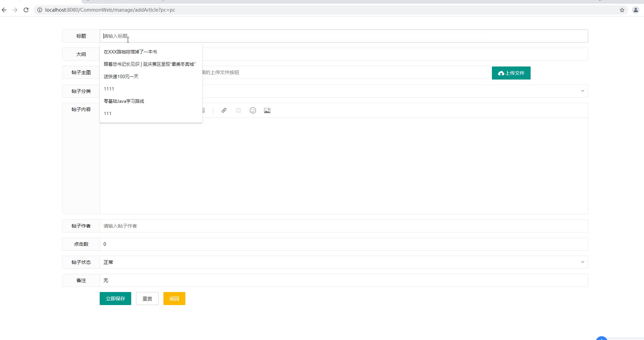Open the 帖子状态 dropdown showing 正常
This screenshot has height=340, width=644.
344,262
